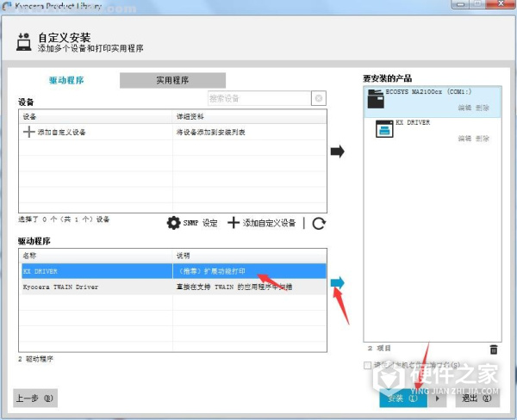Click the 名称 column header
The width and height of the screenshot is (517, 420).
pos(96,256)
